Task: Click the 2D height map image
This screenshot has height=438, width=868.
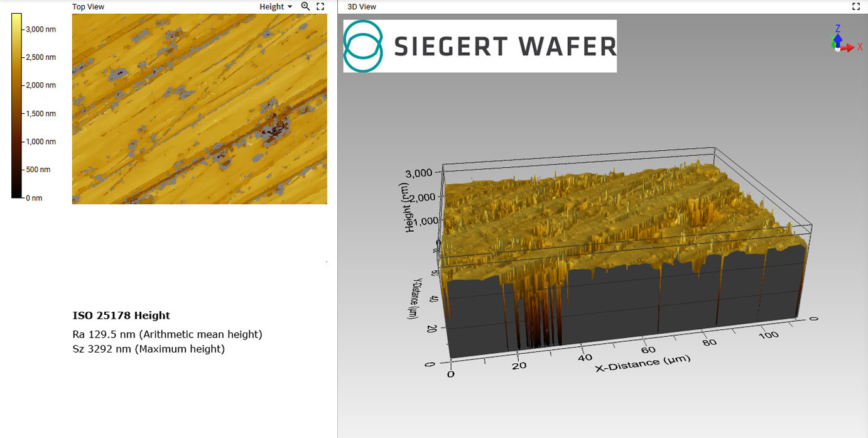Action: click(199, 109)
